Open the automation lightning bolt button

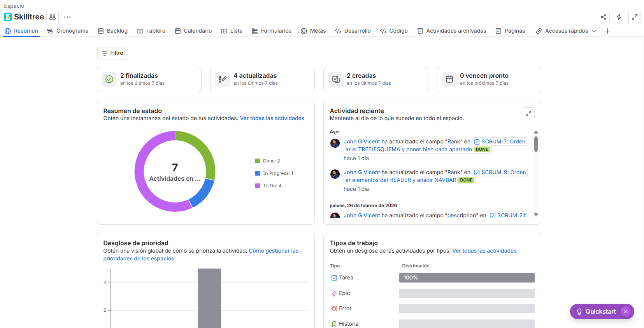point(619,17)
